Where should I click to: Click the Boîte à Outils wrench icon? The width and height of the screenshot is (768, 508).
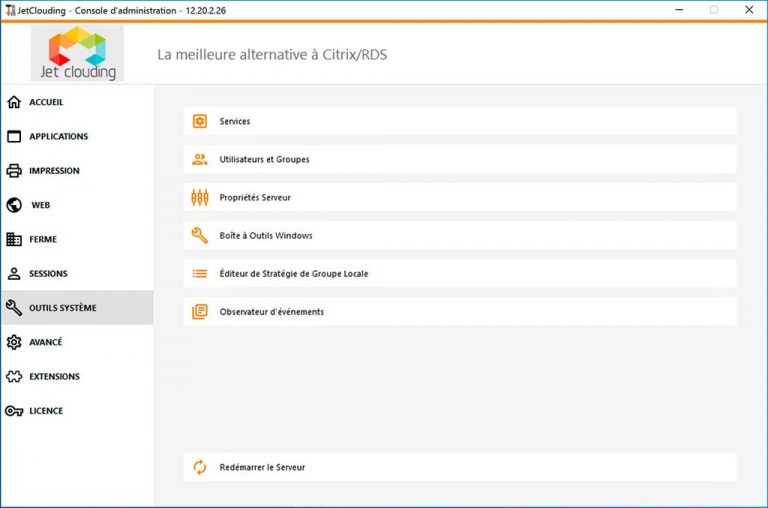pyautogui.click(x=200, y=236)
